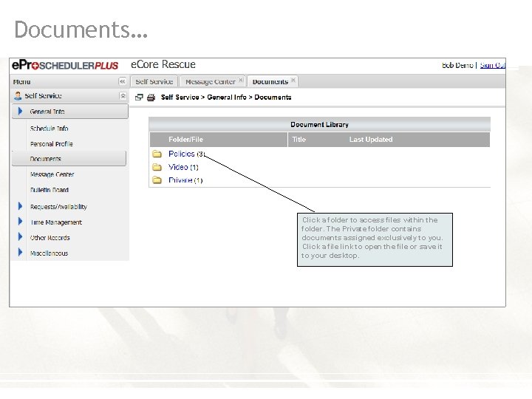
Task: Open the Policies (3) folder link
Action: point(187,154)
